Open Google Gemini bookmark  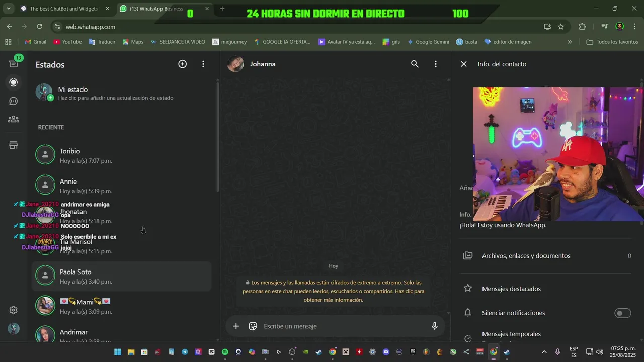pos(428,42)
